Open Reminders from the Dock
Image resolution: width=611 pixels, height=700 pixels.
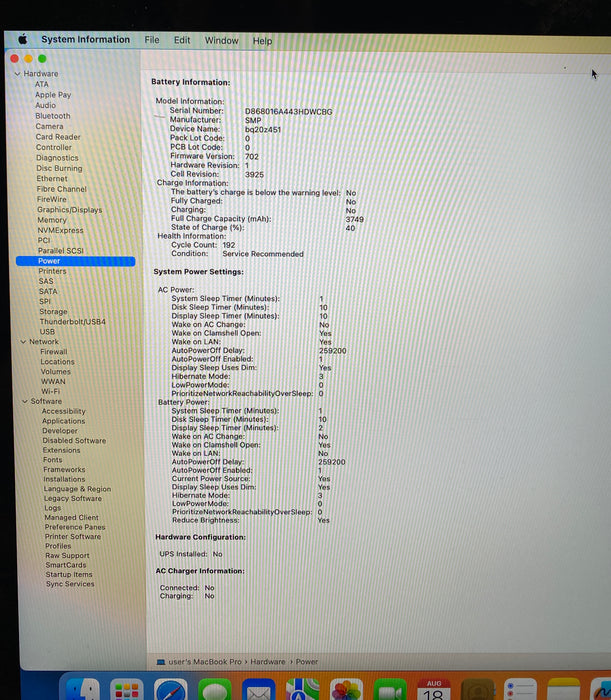pyautogui.click(x=520, y=689)
